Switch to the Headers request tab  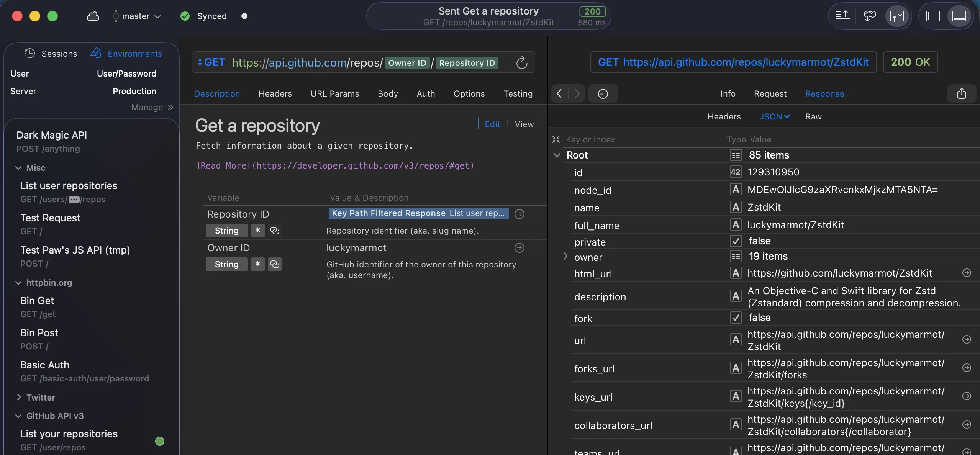point(275,93)
